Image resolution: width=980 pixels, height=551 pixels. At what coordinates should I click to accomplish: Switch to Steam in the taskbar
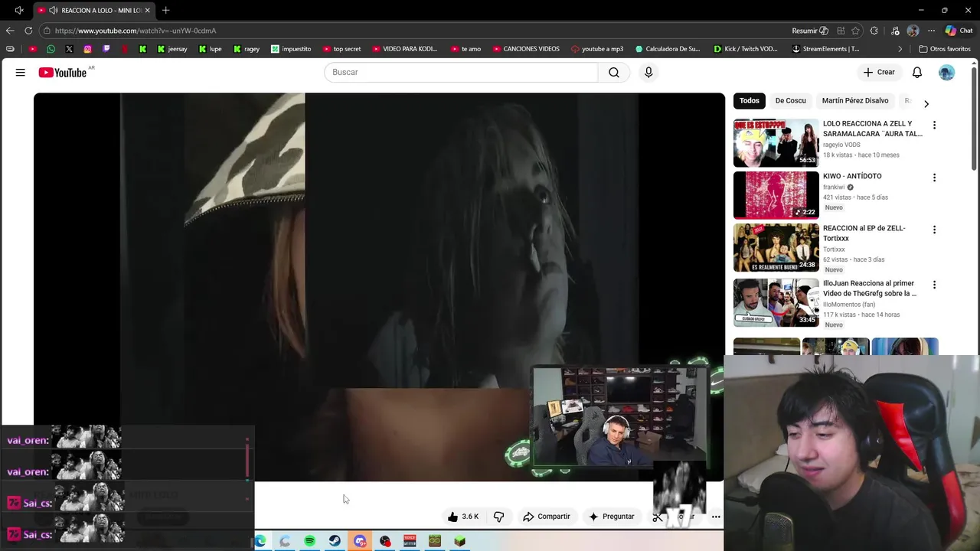[335, 541]
